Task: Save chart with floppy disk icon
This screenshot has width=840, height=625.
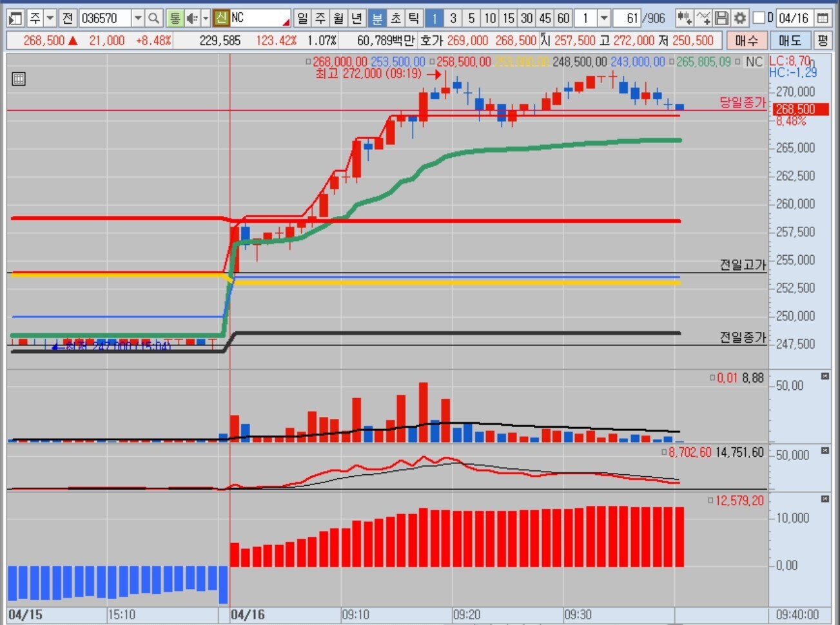Action: pos(722,18)
